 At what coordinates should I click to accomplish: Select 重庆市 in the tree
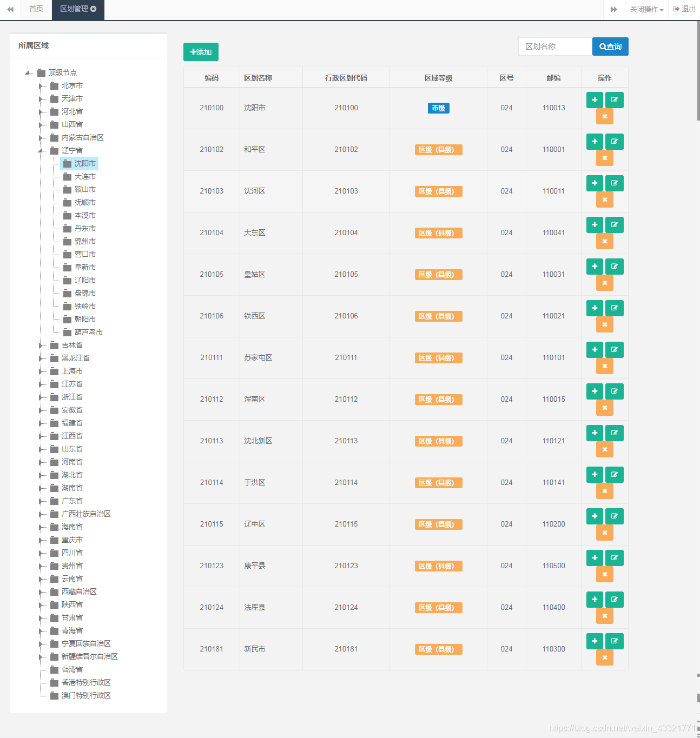point(72,540)
